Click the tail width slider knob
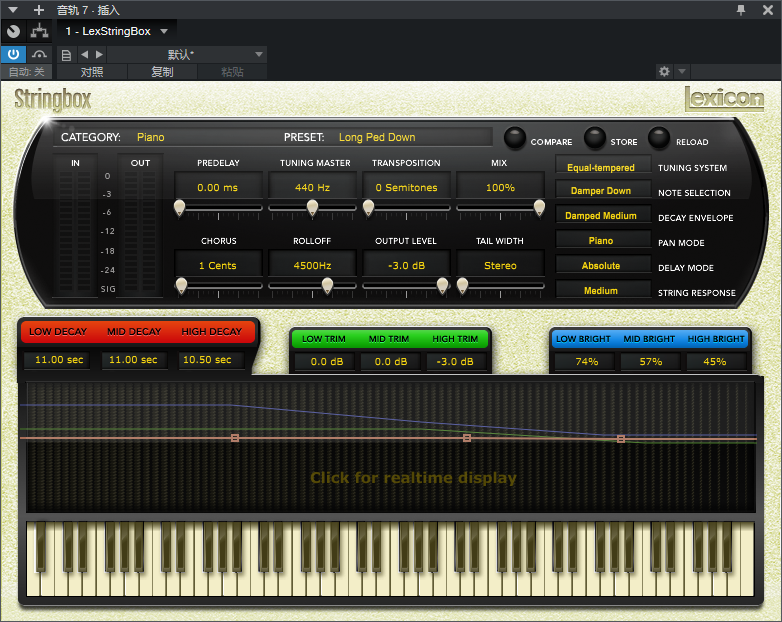 462,286
